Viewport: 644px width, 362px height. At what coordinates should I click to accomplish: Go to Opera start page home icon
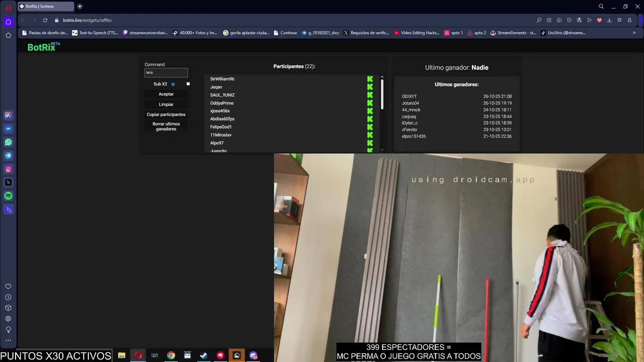coord(8,22)
